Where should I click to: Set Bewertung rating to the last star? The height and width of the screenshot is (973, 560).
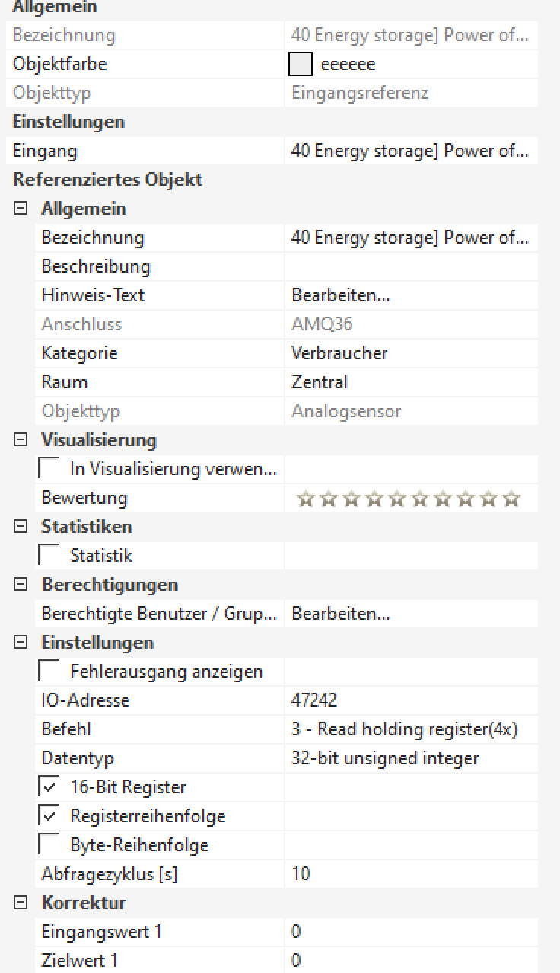(x=512, y=499)
